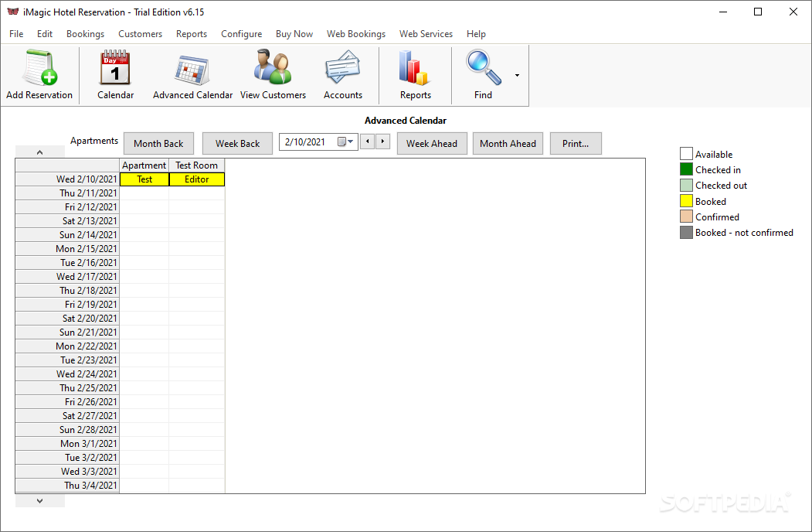Image resolution: width=812 pixels, height=532 pixels.
Task: Open the Customers menu
Action: click(x=140, y=34)
